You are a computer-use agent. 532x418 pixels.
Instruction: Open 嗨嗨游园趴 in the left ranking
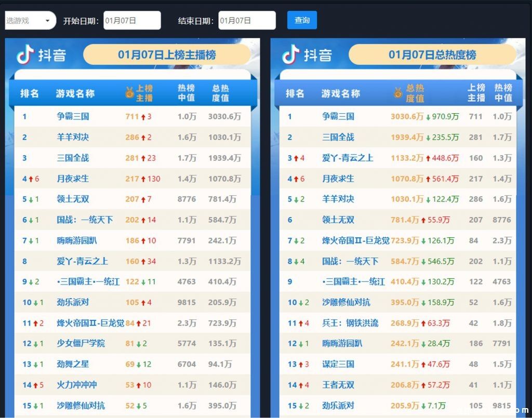pyautogui.click(x=77, y=241)
